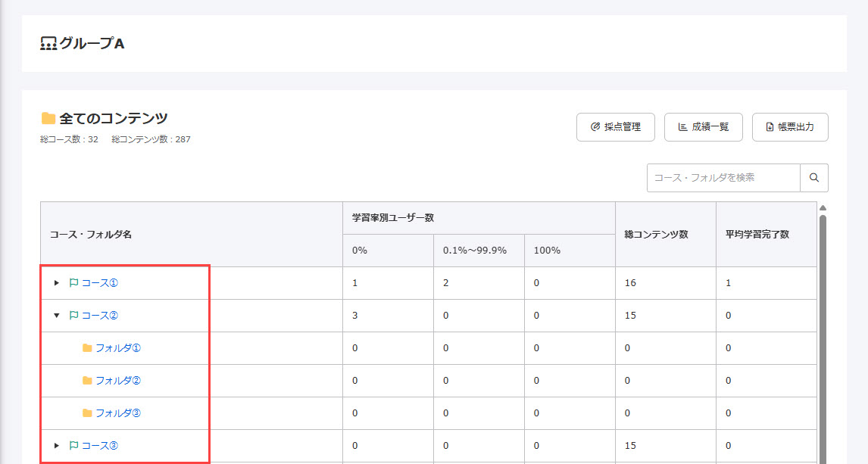This screenshot has width=868, height=464.
Task: Click the flag icon beside コース①
Action: pyautogui.click(x=73, y=283)
